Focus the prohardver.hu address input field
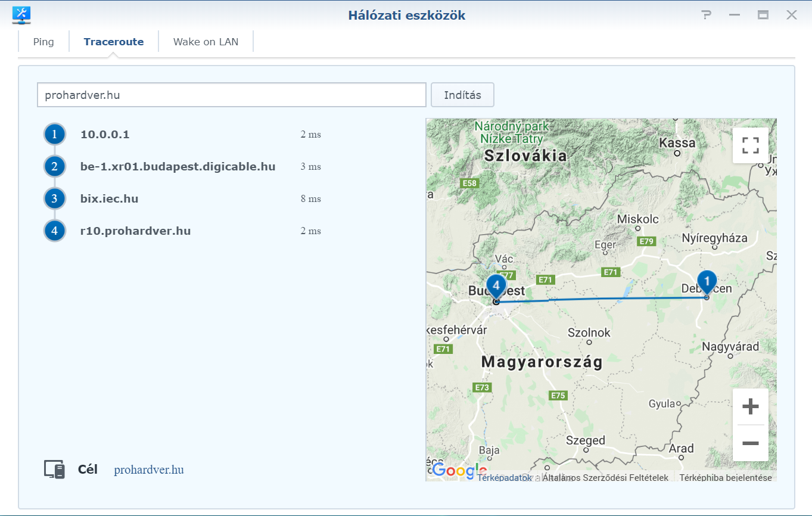812x516 pixels. coord(232,95)
